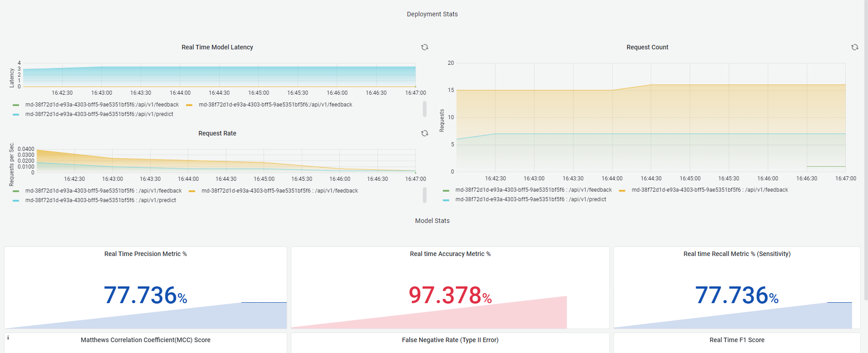
Task: Click the 20 label on Request Count y-axis
Action: coord(451,63)
